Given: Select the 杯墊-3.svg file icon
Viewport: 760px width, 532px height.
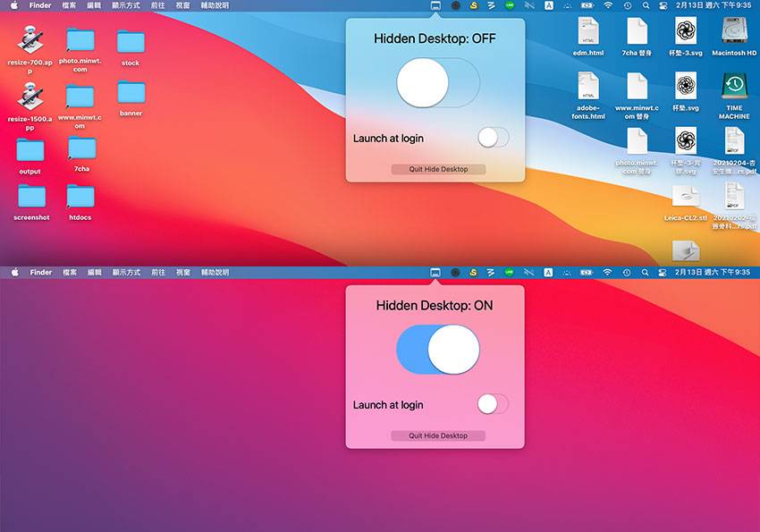Looking at the screenshot, I should pos(686,31).
